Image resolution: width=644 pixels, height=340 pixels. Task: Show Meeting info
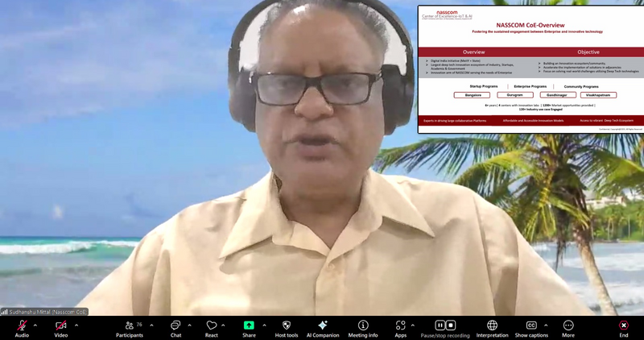[x=363, y=327]
